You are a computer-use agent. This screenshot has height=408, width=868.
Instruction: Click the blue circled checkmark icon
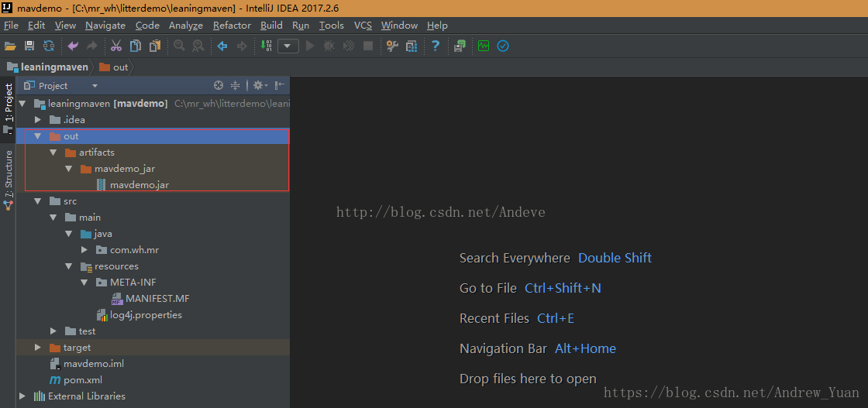[503, 46]
